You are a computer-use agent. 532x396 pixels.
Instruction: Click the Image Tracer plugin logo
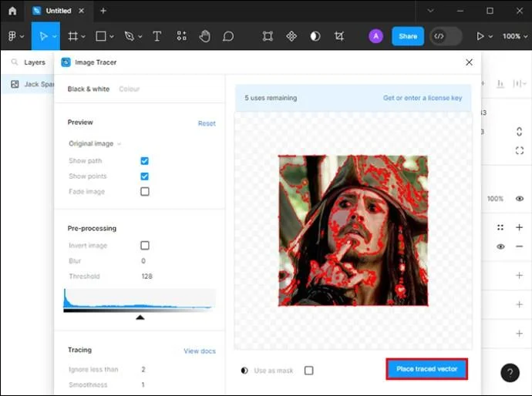pyautogui.click(x=66, y=62)
